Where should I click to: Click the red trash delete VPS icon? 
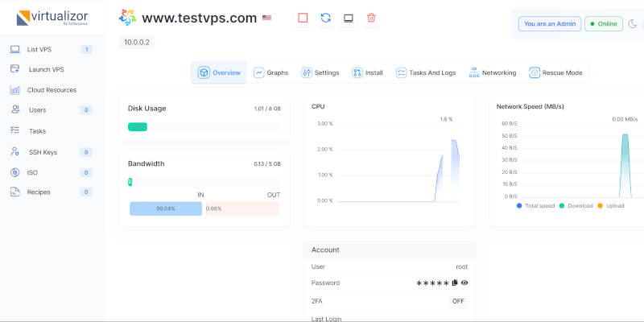(371, 17)
